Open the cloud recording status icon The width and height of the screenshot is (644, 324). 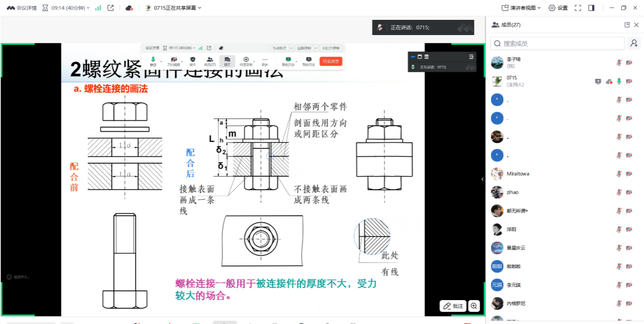coord(129,8)
